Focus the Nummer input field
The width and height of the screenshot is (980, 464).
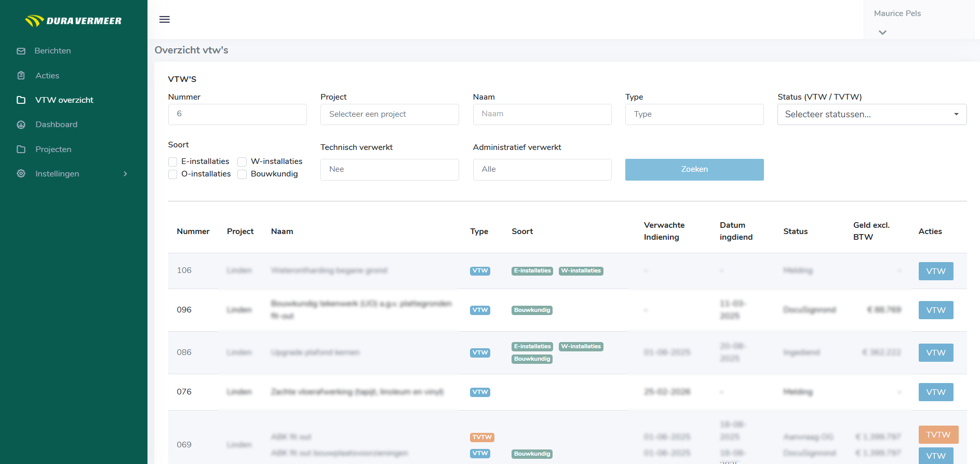click(237, 115)
